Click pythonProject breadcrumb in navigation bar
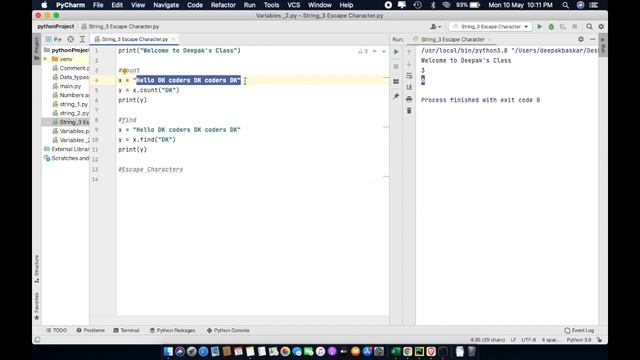 pyautogui.click(x=56, y=27)
